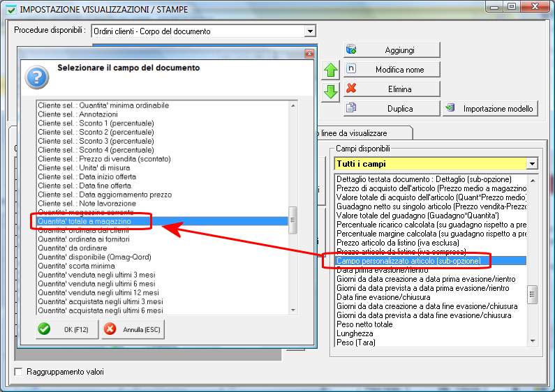Select 'Quantita' da ordinare'
555x392 pixels.
pos(163,248)
